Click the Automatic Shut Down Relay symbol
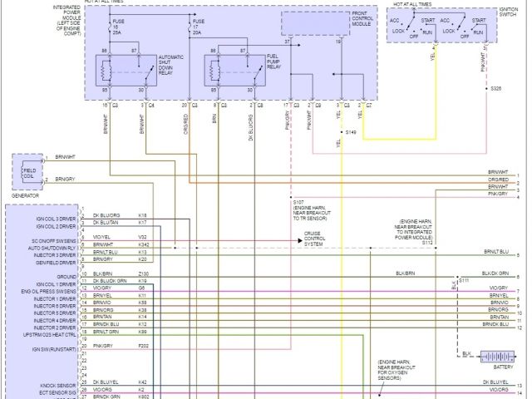This screenshot has height=399, width=532. pos(127,70)
